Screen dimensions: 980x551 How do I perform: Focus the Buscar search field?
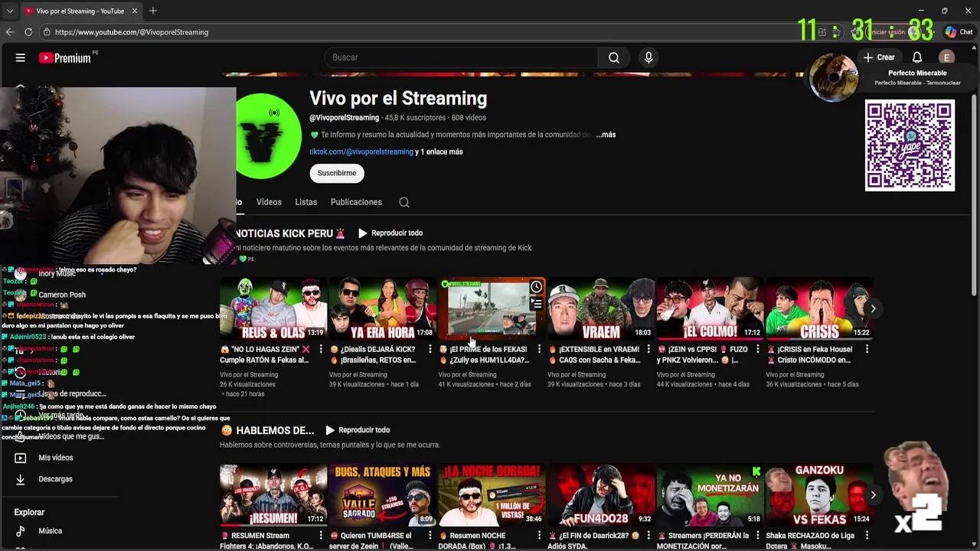pyautogui.click(x=462, y=57)
